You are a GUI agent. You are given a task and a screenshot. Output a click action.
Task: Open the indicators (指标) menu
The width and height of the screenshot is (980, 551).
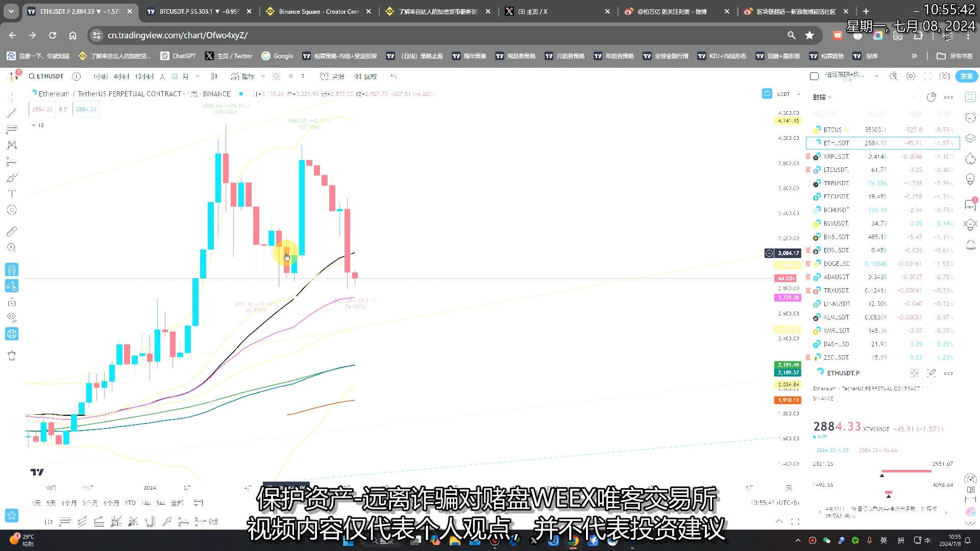click(243, 77)
